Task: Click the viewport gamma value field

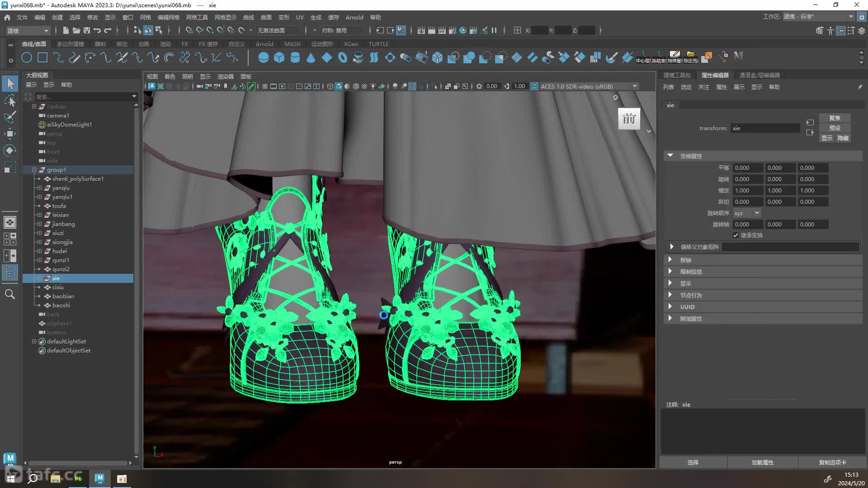Action: click(x=519, y=86)
